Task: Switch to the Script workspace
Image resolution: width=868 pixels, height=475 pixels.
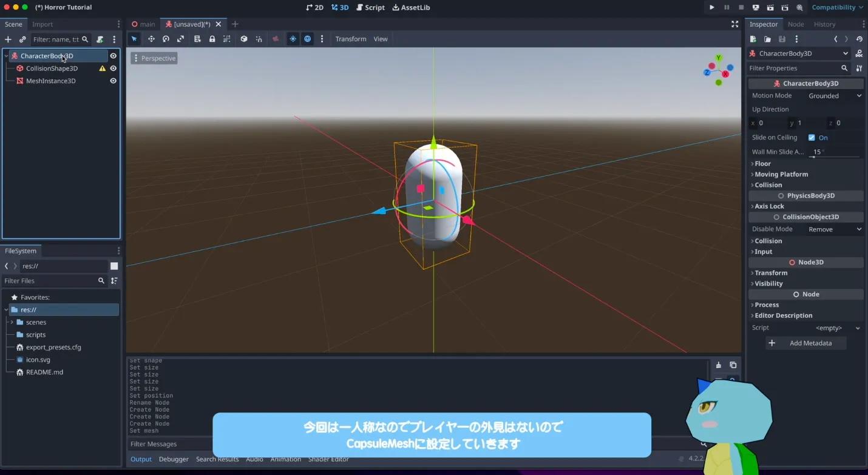Action: click(x=370, y=7)
